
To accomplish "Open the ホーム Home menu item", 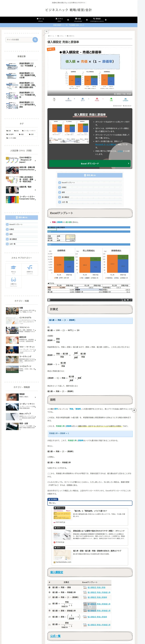I will (40, 20).
